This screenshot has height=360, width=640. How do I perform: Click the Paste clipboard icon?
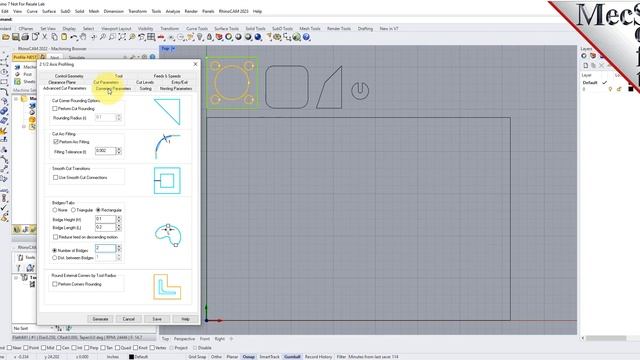coord(64,37)
